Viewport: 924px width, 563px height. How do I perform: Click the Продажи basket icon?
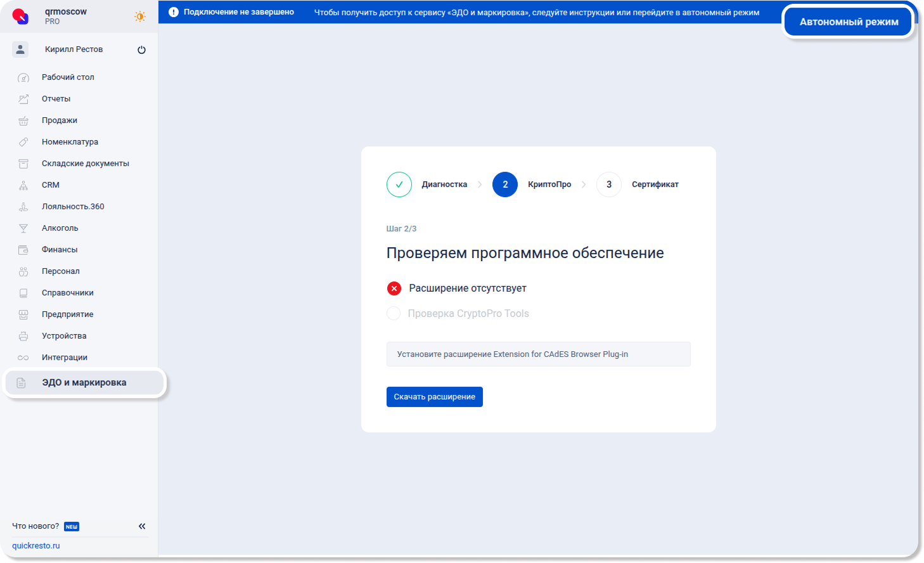pos(23,120)
